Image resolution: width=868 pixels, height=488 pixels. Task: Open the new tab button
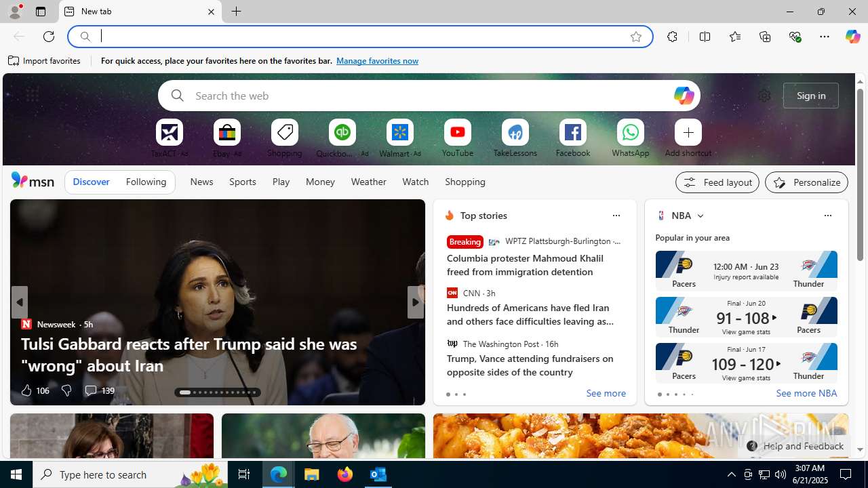(x=236, y=12)
